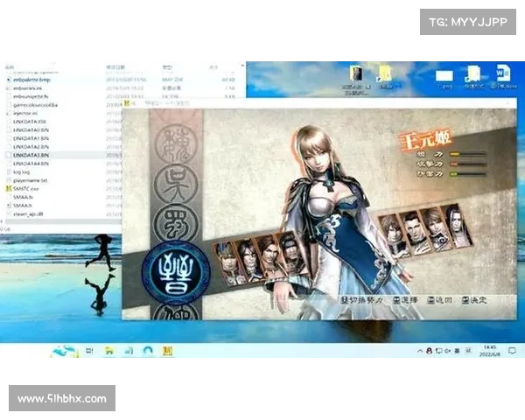Open the taskbar clock showing 14:45
This screenshot has height=420, width=525.
[489, 351]
